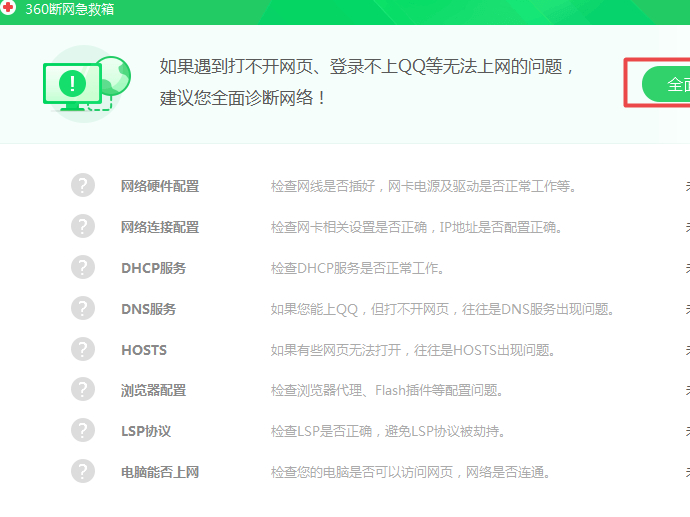Click the text 建议您全面诊断网络！
This screenshot has height=517, width=690.
tap(242, 98)
